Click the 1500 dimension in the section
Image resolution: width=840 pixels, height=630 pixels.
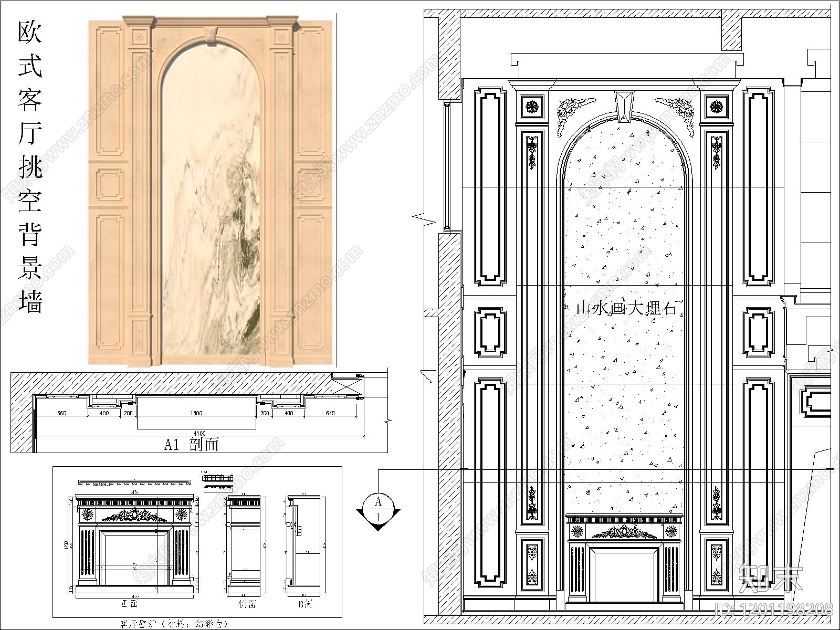pyautogui.click(x=196, y=414)
